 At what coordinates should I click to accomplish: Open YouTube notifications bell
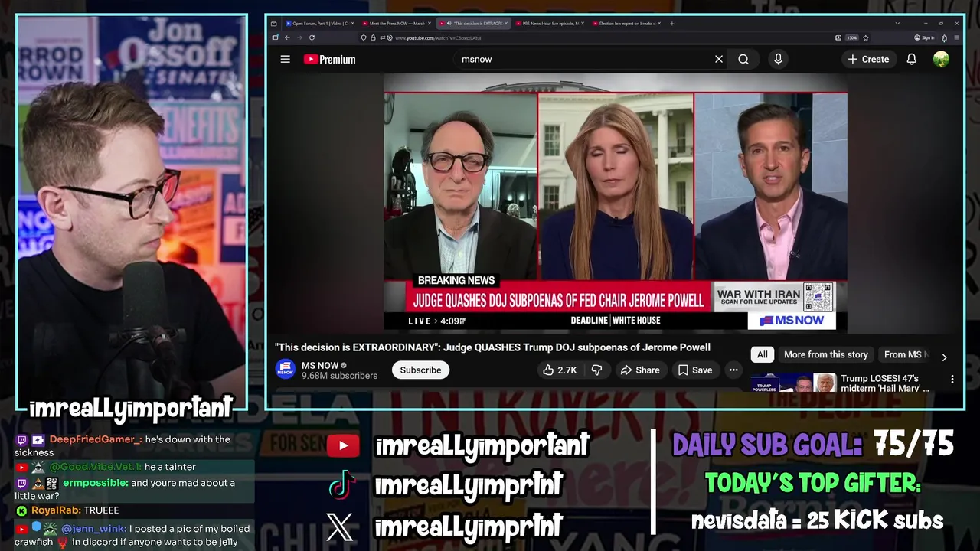[911, 59]
